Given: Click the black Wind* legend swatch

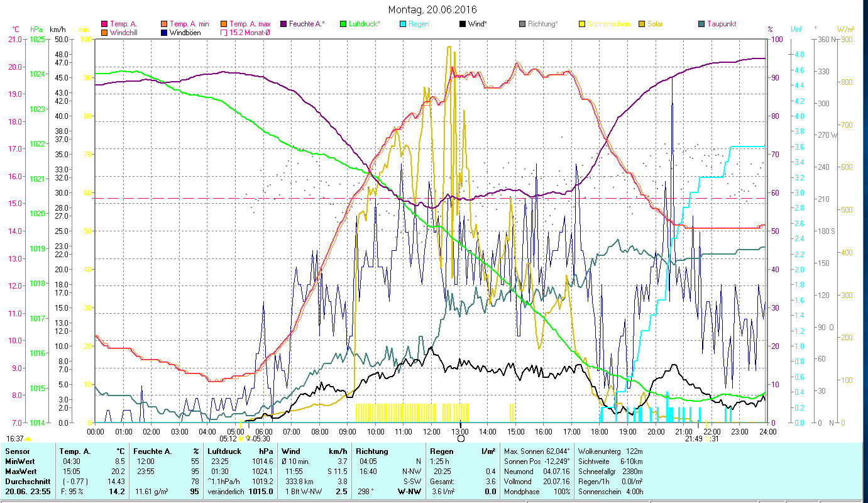Looking at the screenshot, I should click(x=463, y=25).
